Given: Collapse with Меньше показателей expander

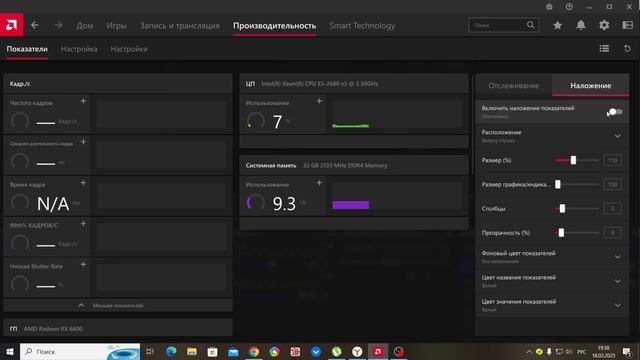Looking at the screenshot, I should tap(118, 305).
